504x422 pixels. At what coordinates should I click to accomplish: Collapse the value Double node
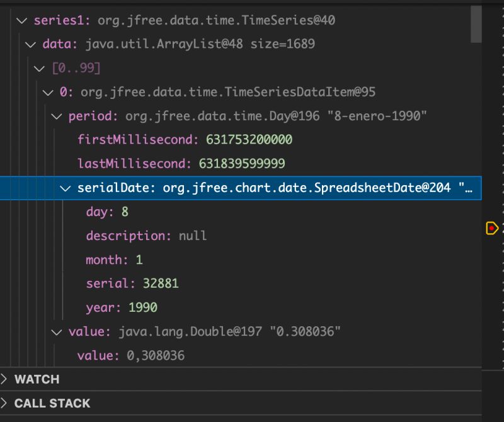[x=57, y=331]
